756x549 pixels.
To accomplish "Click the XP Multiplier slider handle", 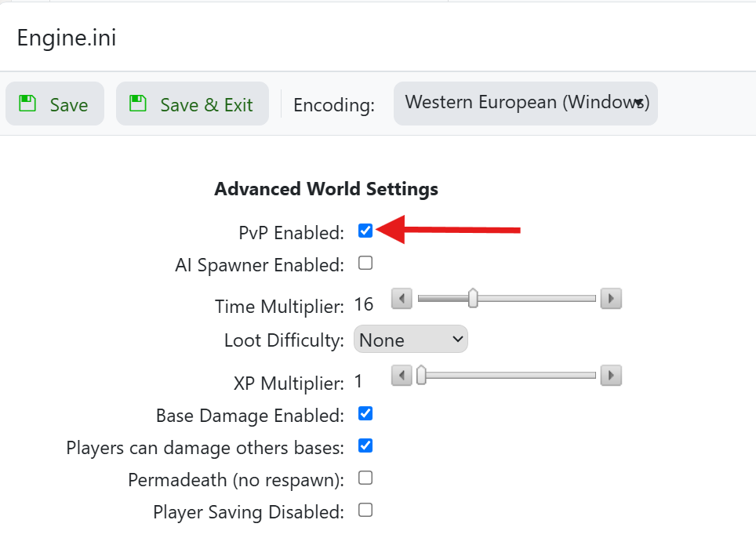I will pyautogui.click(x=421, y=376).
